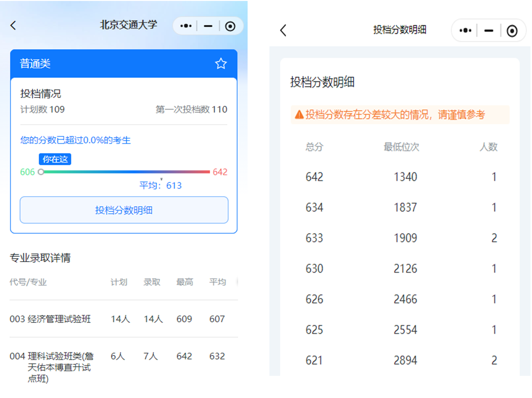
Task: Close 北京交通大学 page with the circle icon
Action: point(230,26)
